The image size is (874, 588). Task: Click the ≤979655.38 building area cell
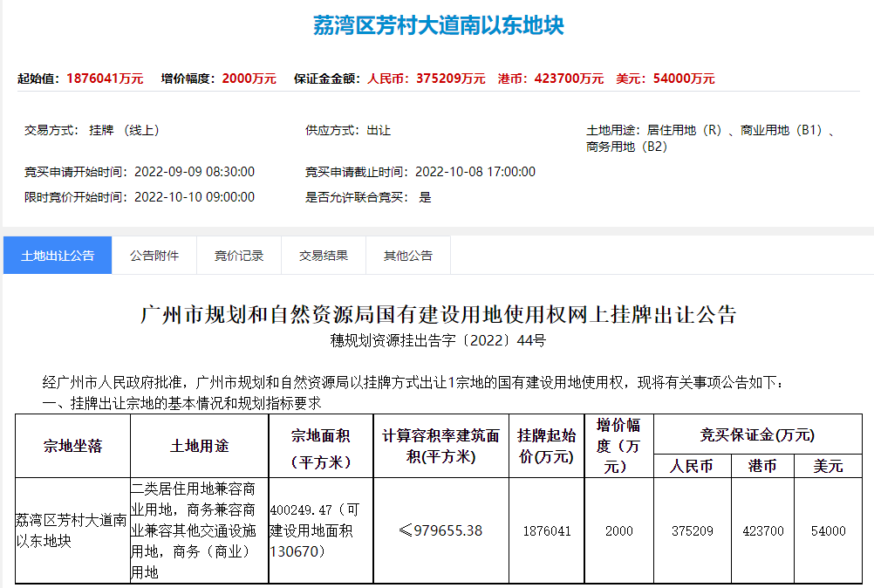[440, 530]
